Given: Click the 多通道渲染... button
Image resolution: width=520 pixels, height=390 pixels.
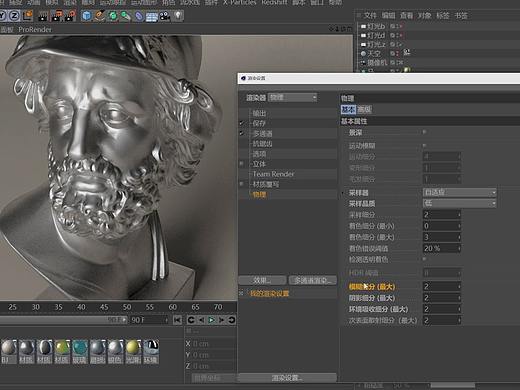Looking at the screenshot, I should click(x=312, y=280).
